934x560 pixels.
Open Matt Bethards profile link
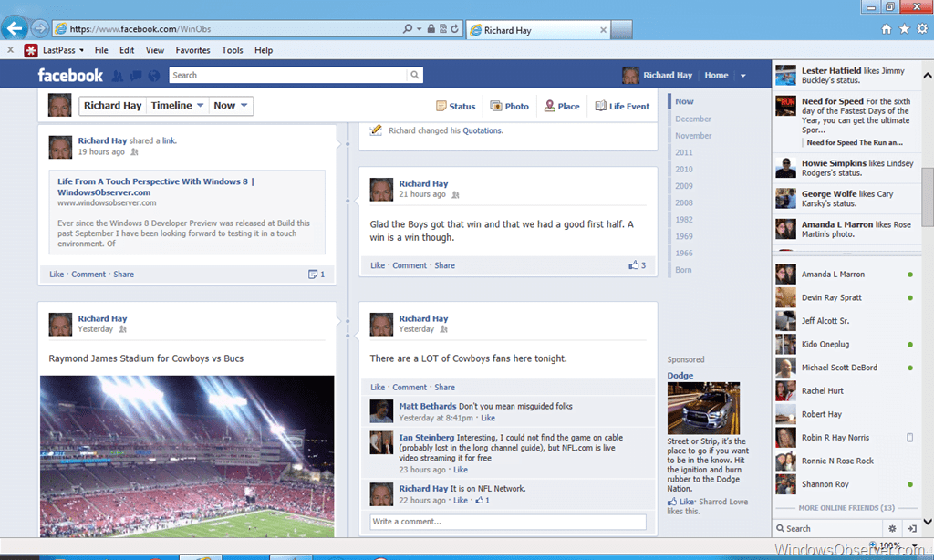click(x=427, y=406)
